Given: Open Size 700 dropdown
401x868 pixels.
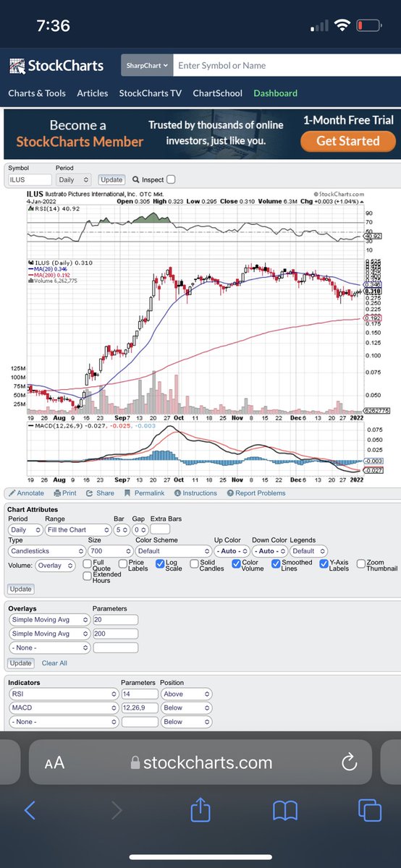Looking at the screenshot, I should point(109,551).
